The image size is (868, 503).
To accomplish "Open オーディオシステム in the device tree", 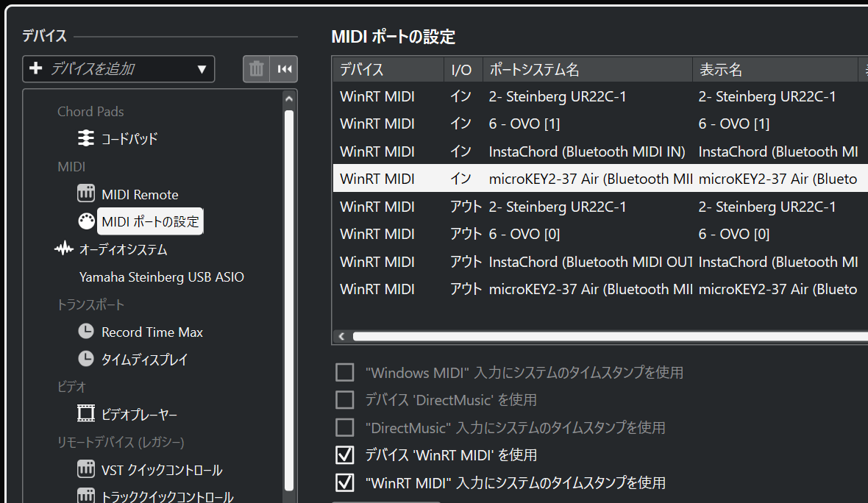I will coord(124,249).
